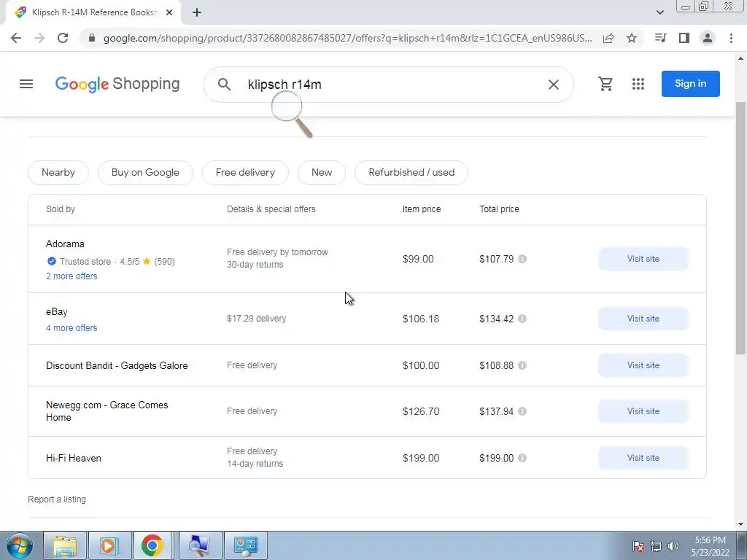Open the media controls icon
This screenshot has height=560, width=747.
coord(660,38)
